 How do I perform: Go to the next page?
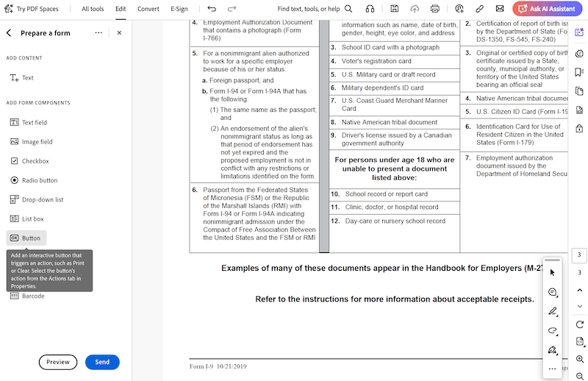(x=579, y=306)
